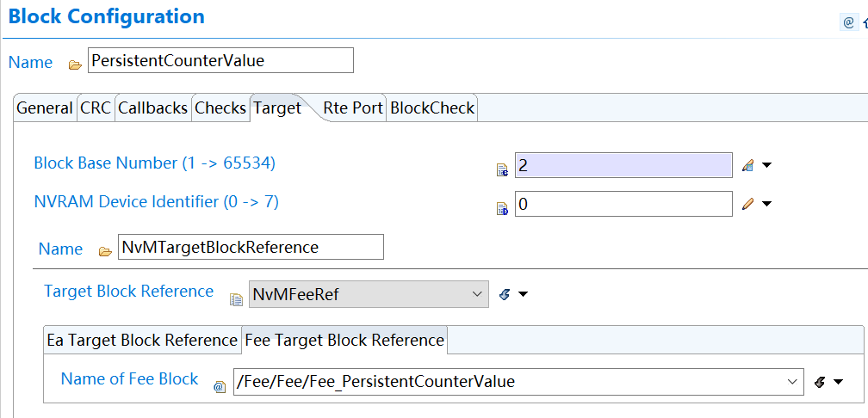
Task: Click the Block Base Number label link
Action: (x=154, y=163)
